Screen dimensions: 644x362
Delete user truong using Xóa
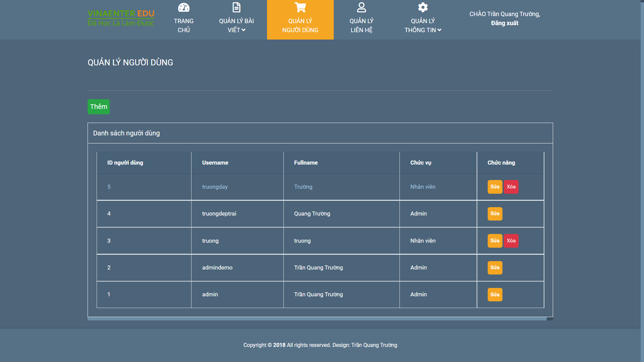(511, 241)
